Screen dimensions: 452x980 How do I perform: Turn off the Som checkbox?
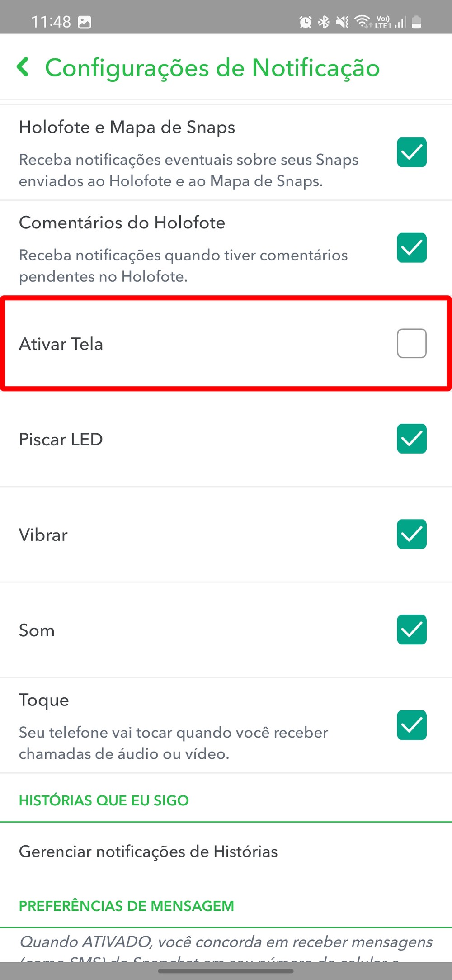(x=411, y=630)
